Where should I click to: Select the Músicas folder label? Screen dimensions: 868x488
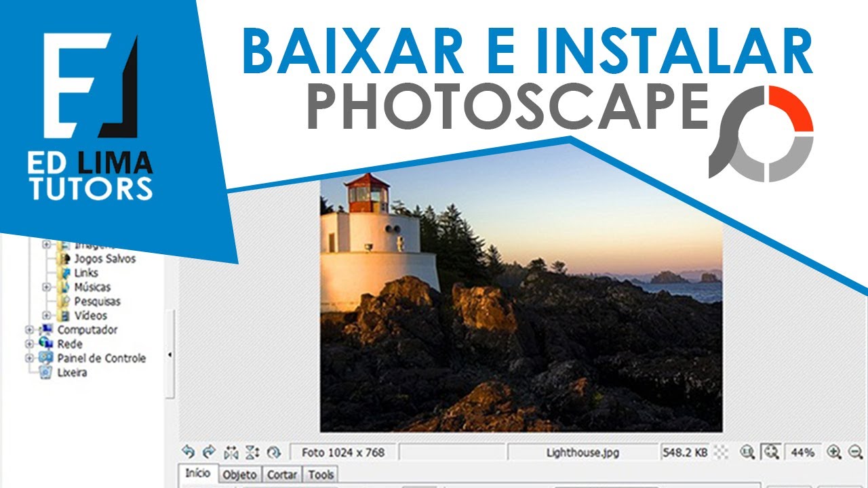(x=92, y=287)
